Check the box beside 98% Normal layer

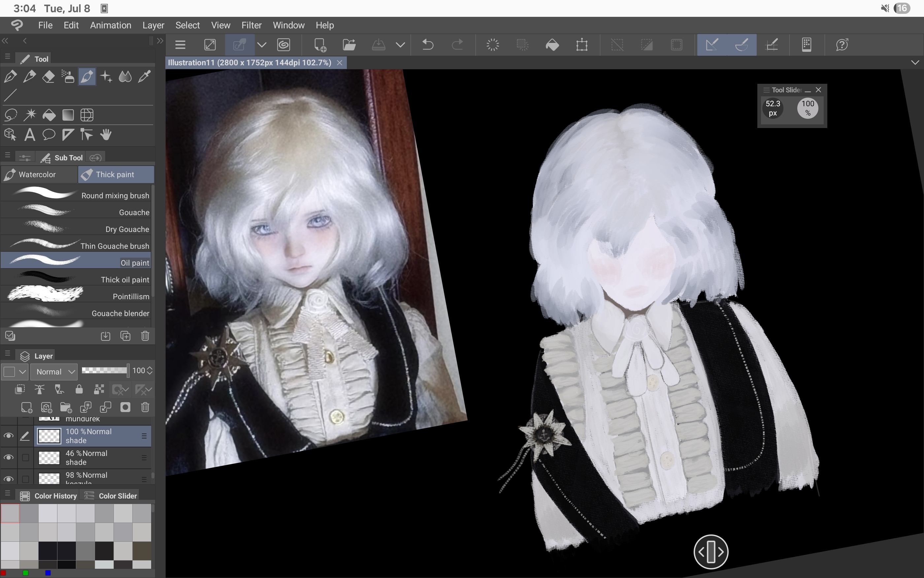pos(26,479)
